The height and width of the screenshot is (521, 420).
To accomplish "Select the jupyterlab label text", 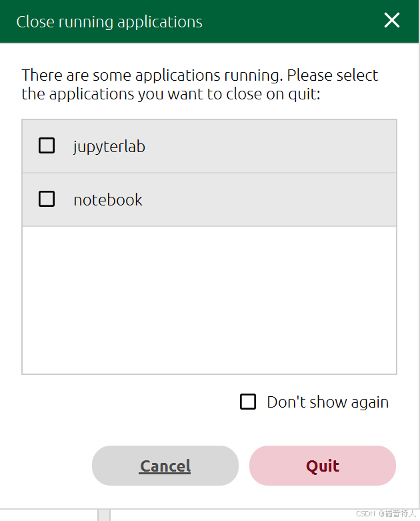I will tap(109, 147).
